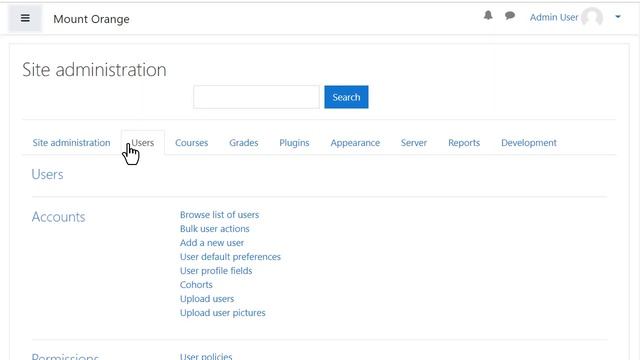Viewport: 640px width, 360px height.
Task: Open the Grades tab
Action: coord(244,142)
